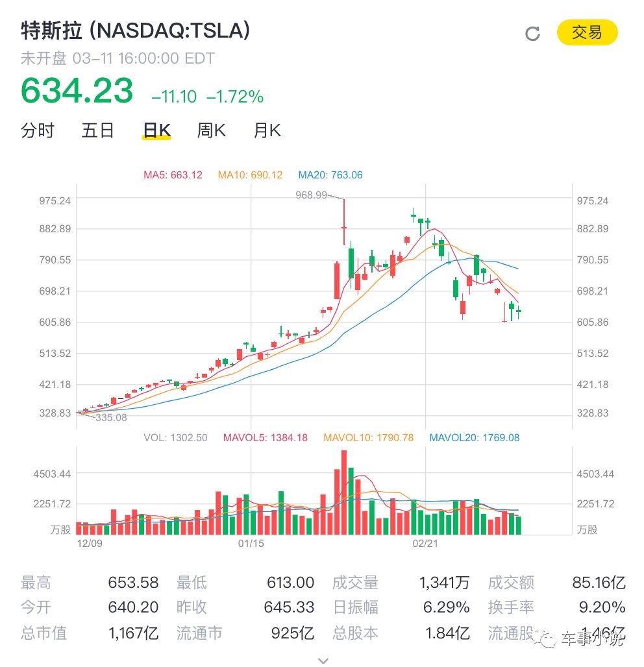Click the MAVOL5: 1384.18 label

(x=265, y=438)
